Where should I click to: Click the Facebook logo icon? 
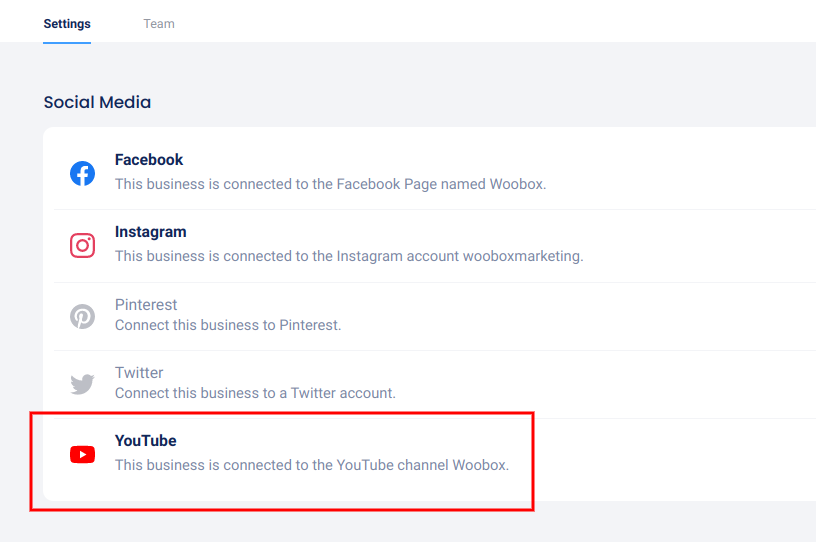[82, 173]
